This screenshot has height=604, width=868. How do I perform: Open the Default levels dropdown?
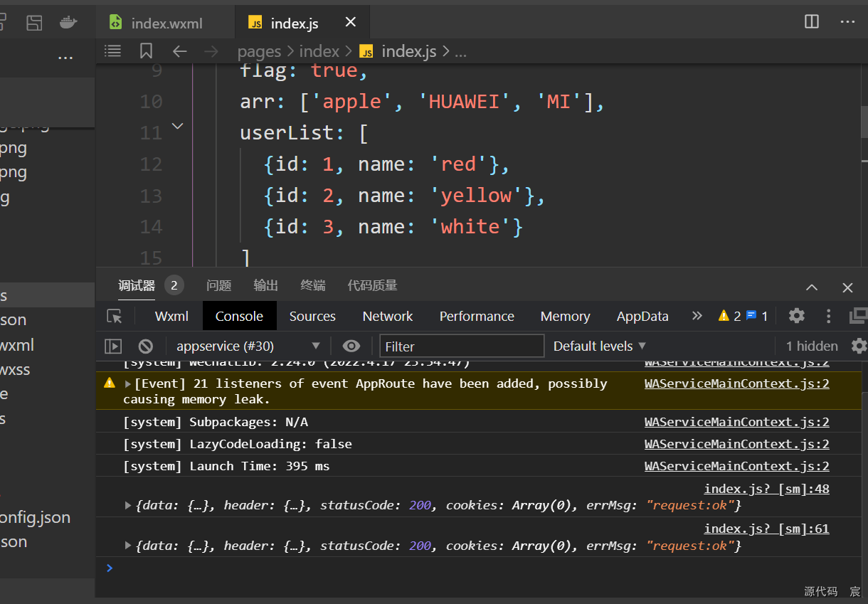pyautogui.click(x=600, y=346)
